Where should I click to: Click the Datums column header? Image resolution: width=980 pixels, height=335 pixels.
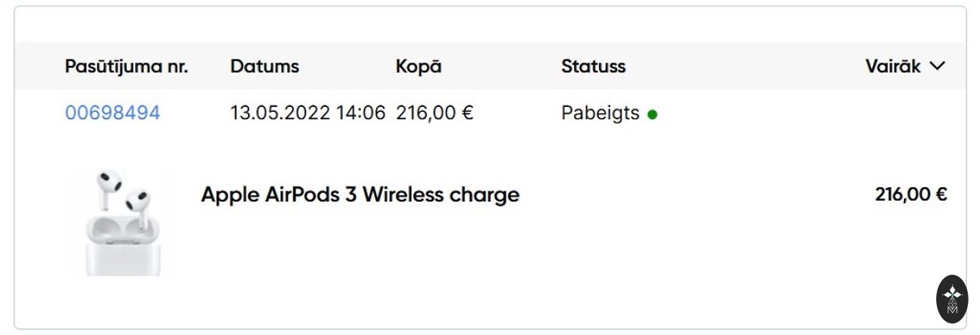pos(265,67)
